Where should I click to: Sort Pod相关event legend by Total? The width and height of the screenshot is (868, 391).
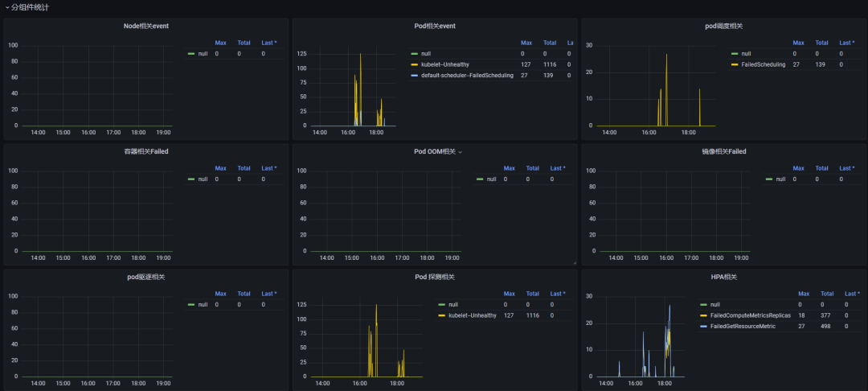(549, 43)
